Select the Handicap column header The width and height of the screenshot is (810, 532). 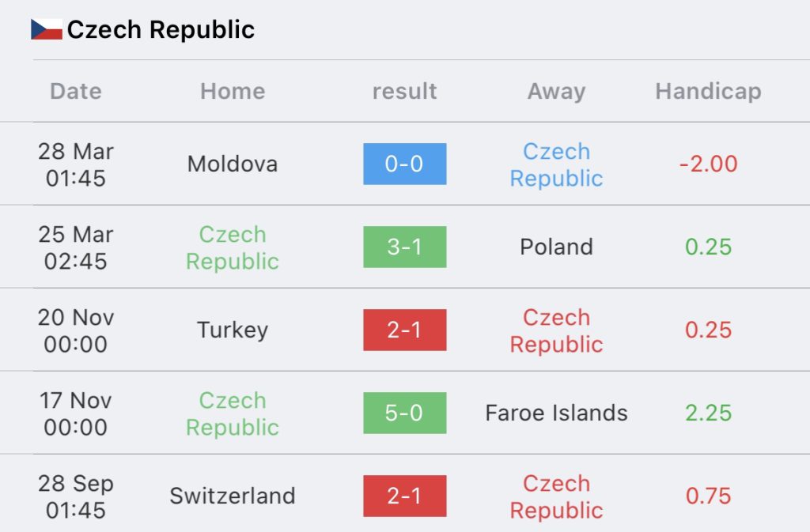pyautogui.click(x=708, y=92)
